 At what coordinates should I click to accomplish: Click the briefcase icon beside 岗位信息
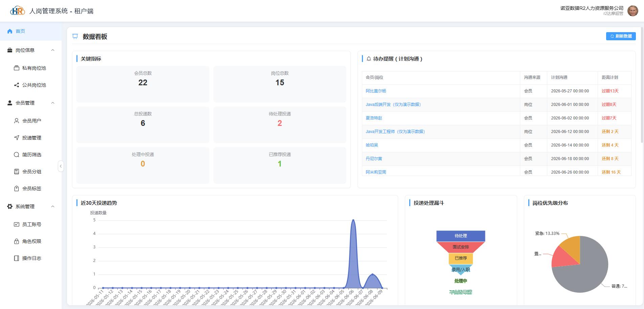pos(10,50)
